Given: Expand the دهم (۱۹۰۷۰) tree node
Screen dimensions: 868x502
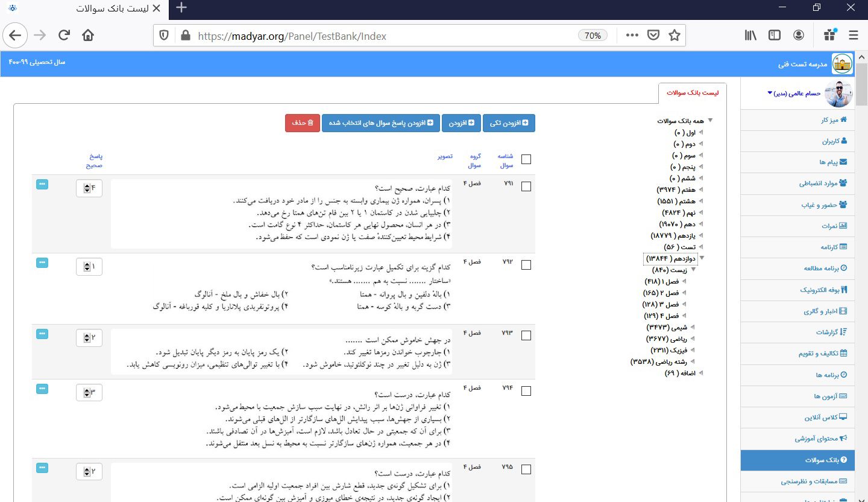Looking at the screenshot, I should (x=702, y=224).
